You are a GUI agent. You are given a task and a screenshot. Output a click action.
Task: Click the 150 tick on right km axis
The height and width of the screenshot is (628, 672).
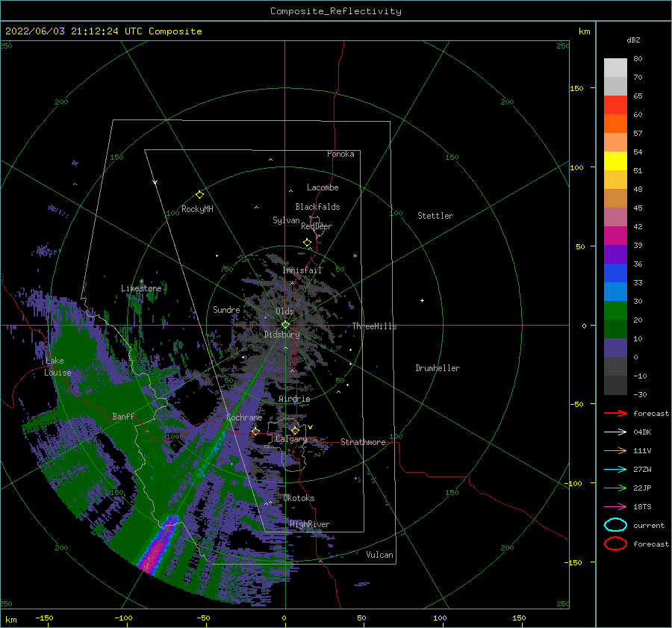(x=576, y=88)
